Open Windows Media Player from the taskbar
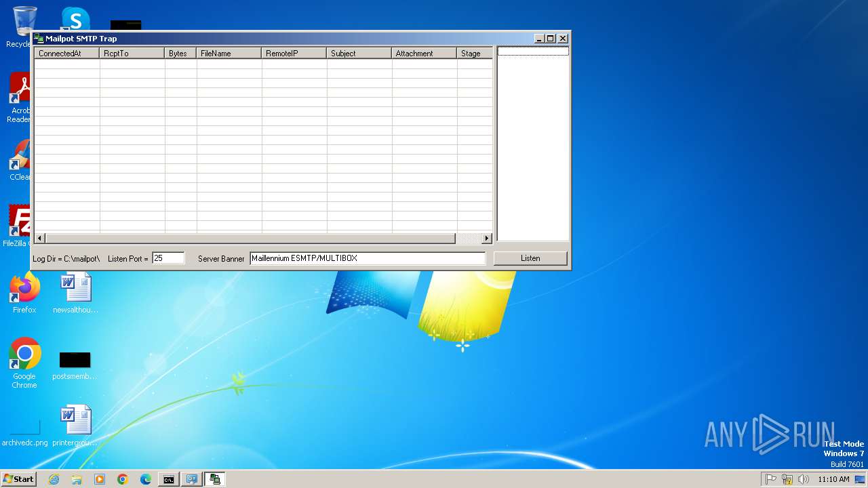The image size is (868, 488). point(100,479)
